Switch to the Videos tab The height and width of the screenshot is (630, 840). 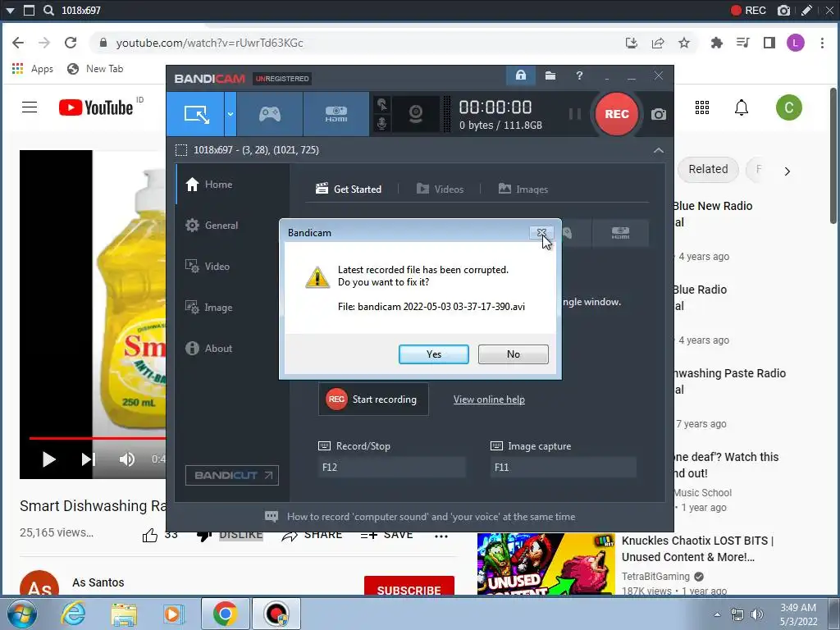tap(440, 189)
